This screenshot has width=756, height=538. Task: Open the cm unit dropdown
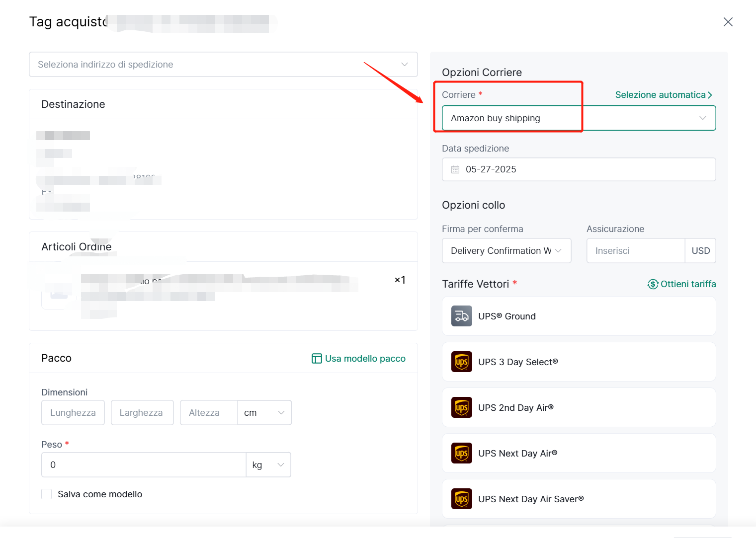point(264,413)
